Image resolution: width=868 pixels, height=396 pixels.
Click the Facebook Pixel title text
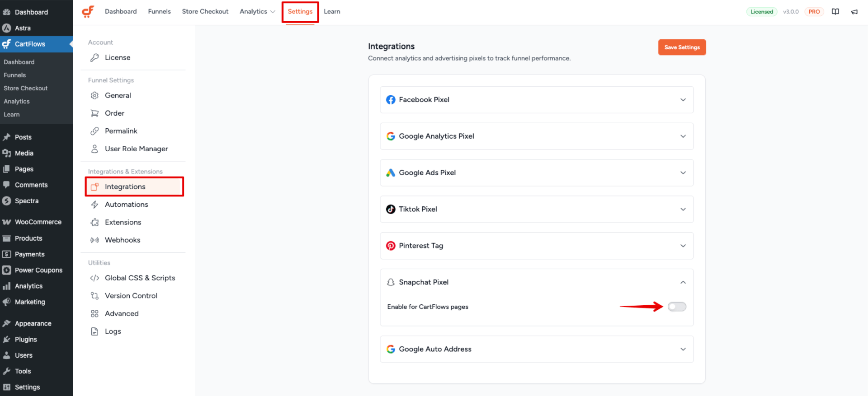(424, 100)
